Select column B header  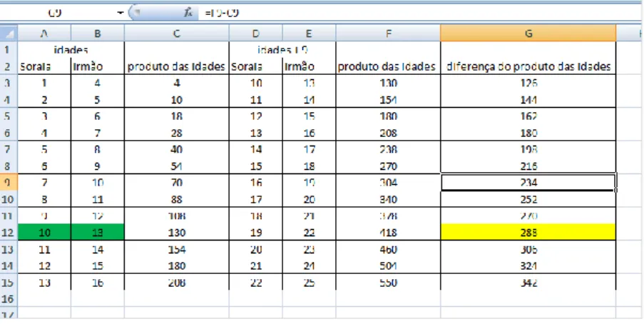coord(97,34)
